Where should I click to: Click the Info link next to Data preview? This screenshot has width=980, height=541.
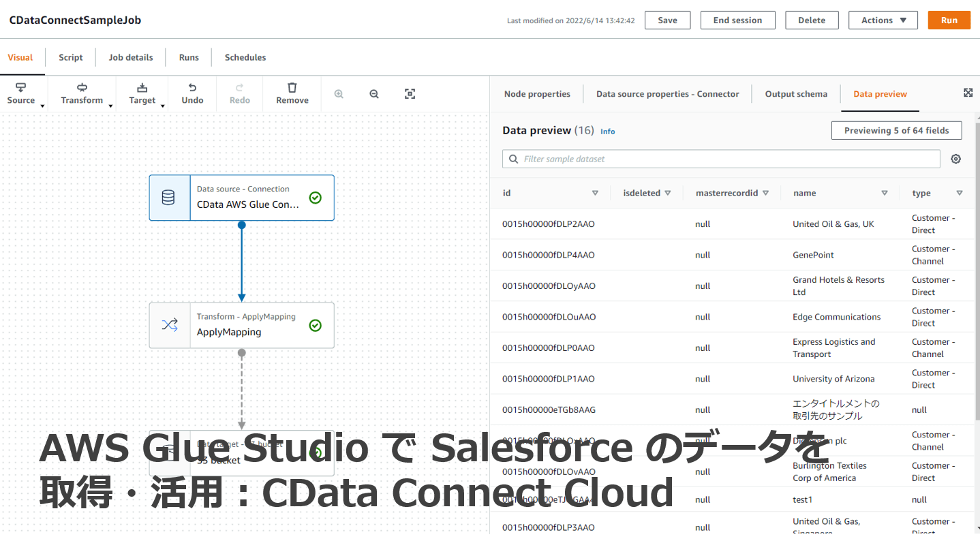tap(607, 132)
